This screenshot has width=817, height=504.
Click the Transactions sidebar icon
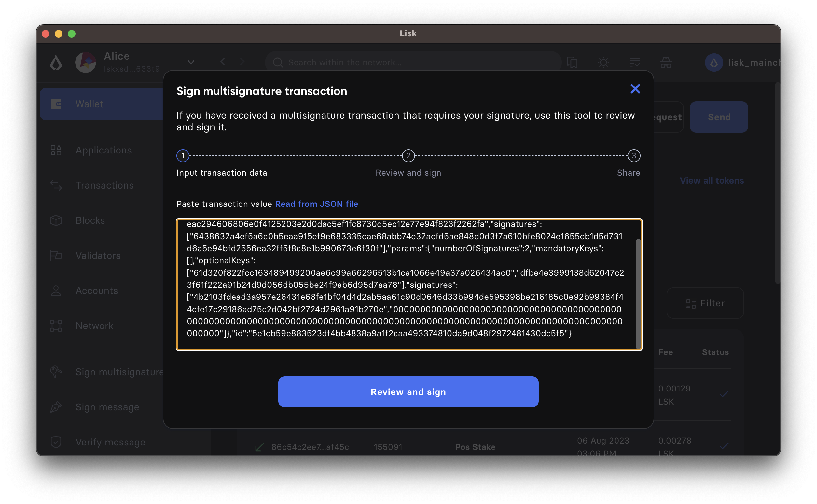[x=57, y=185]
